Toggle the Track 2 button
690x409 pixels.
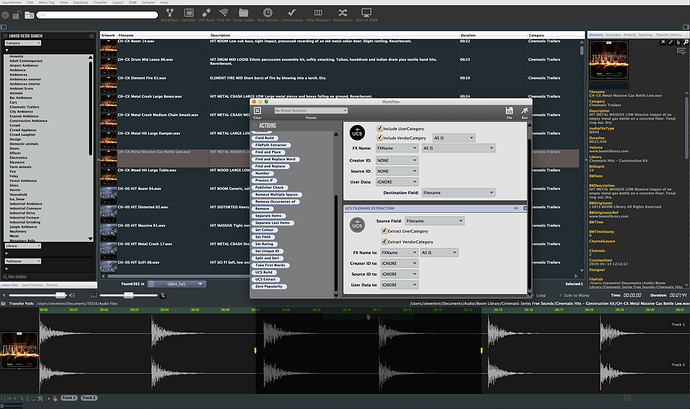coord(89,398)
